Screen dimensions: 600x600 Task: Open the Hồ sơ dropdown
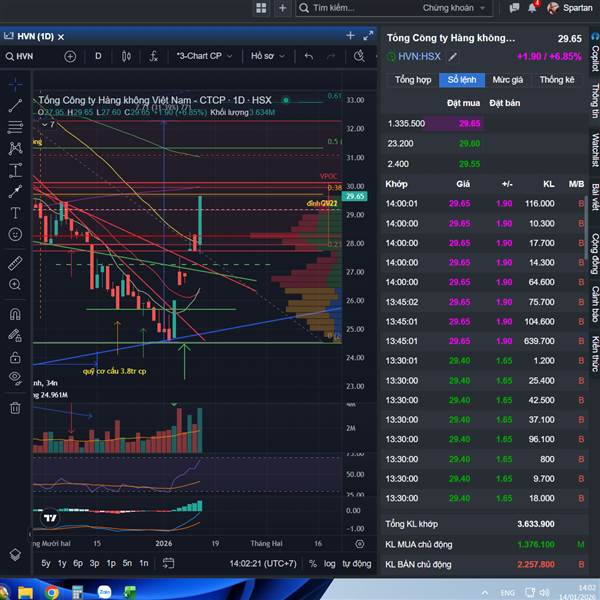(268, 56)
